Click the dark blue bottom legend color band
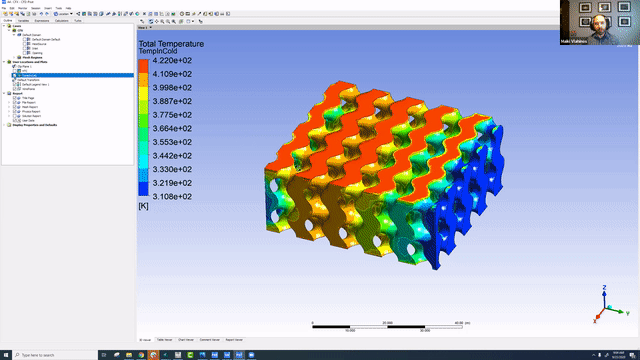 pyautogui.click(x=143, y=189)
